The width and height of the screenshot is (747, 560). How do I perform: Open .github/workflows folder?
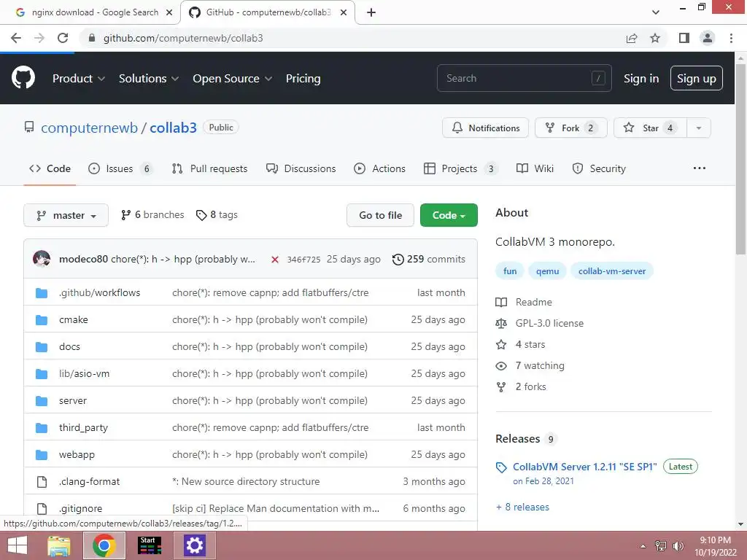tap(99, 293)
